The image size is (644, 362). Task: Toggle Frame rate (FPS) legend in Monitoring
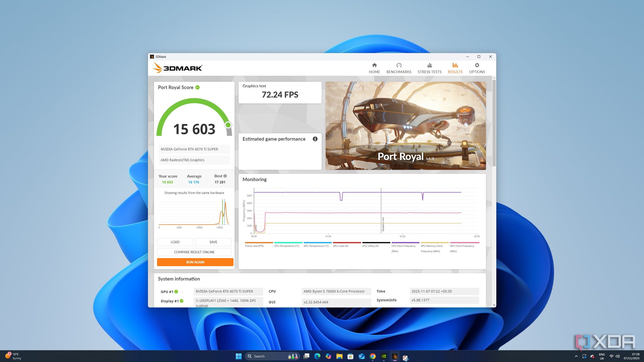(x=254, y=246)
